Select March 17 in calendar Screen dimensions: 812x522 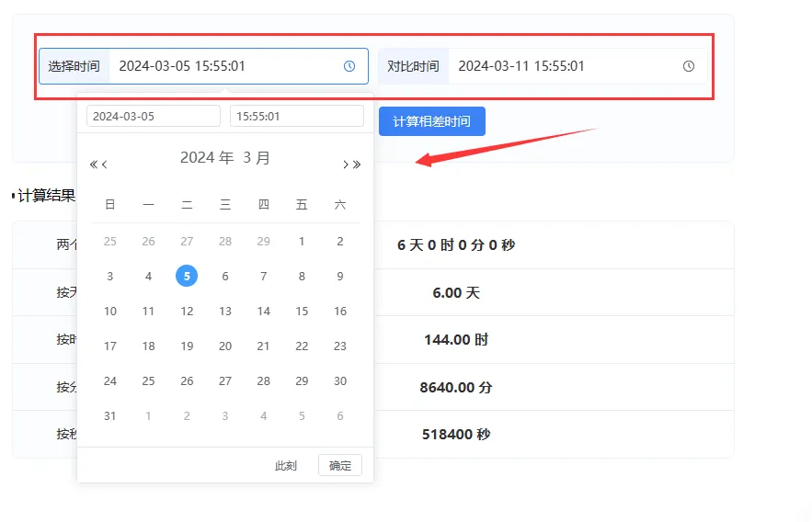pos(109,346)
